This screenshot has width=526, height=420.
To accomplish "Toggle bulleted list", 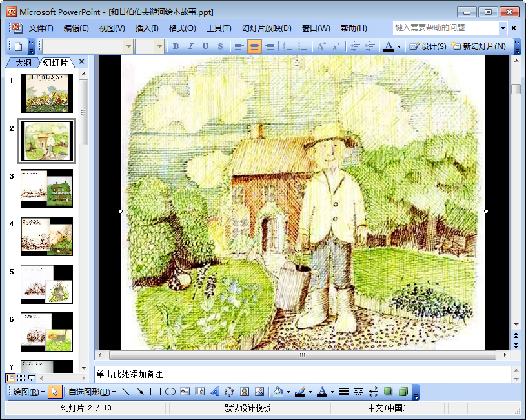I will coord(302,46).
